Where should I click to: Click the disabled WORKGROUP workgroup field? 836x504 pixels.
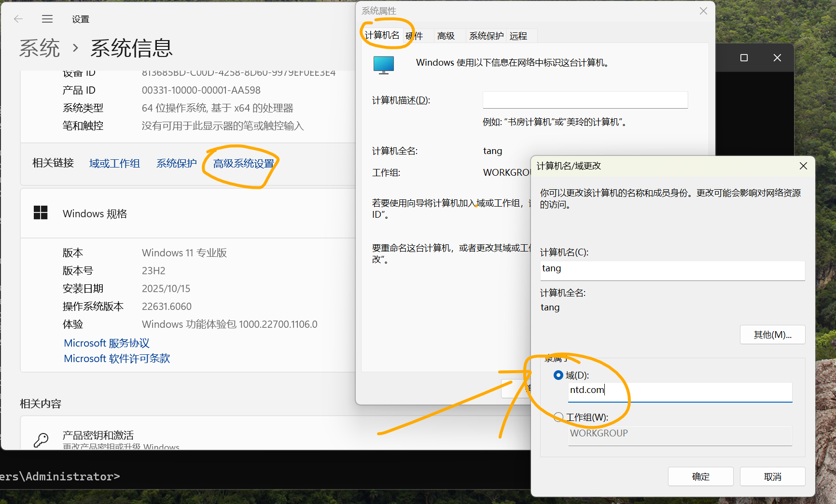[680, 435]
